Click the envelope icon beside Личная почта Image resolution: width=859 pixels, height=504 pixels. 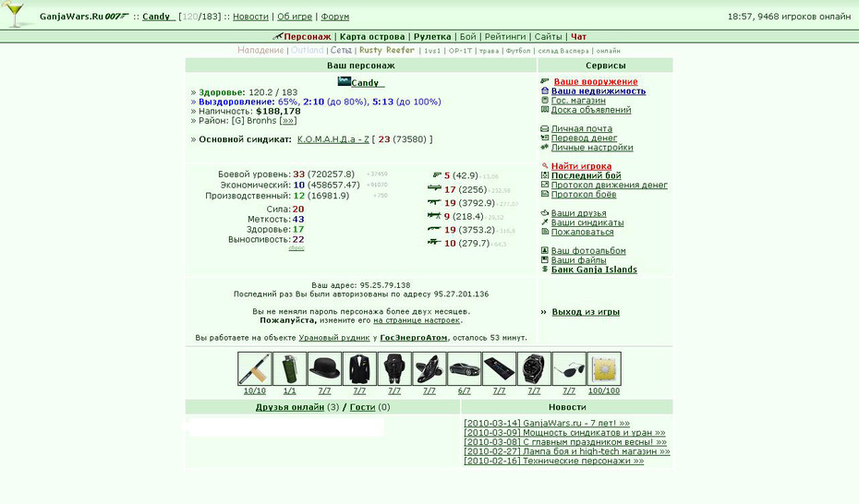(545, 128)
